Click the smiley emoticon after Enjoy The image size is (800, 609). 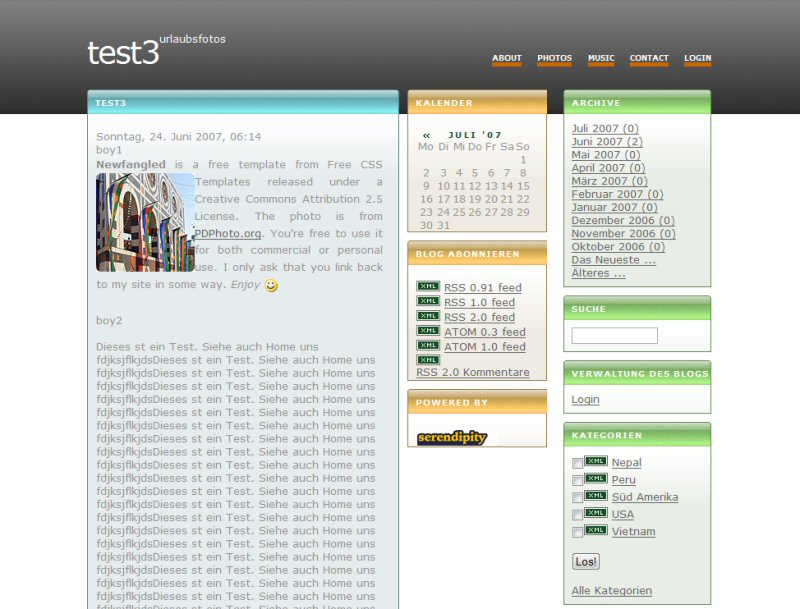point(271,285)
